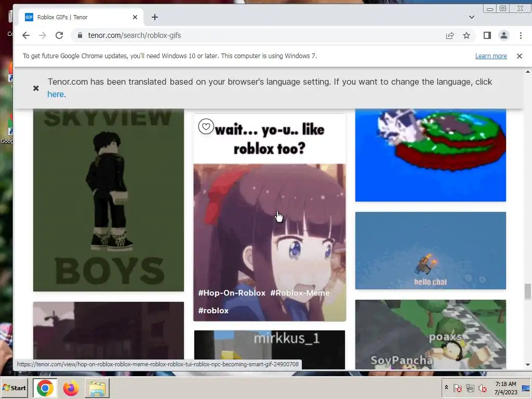Click the address bar URL
The image size is (532, 399).
pyautogui.click(x=135, y=35)
